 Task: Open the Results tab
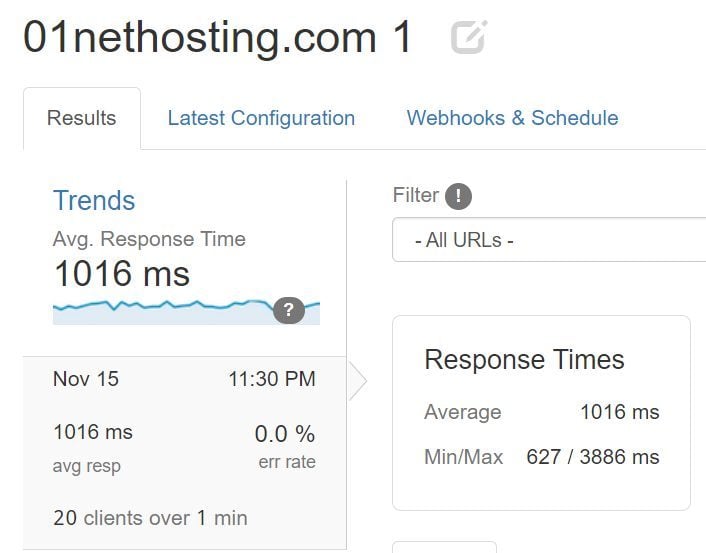click(x=81, y=118)
